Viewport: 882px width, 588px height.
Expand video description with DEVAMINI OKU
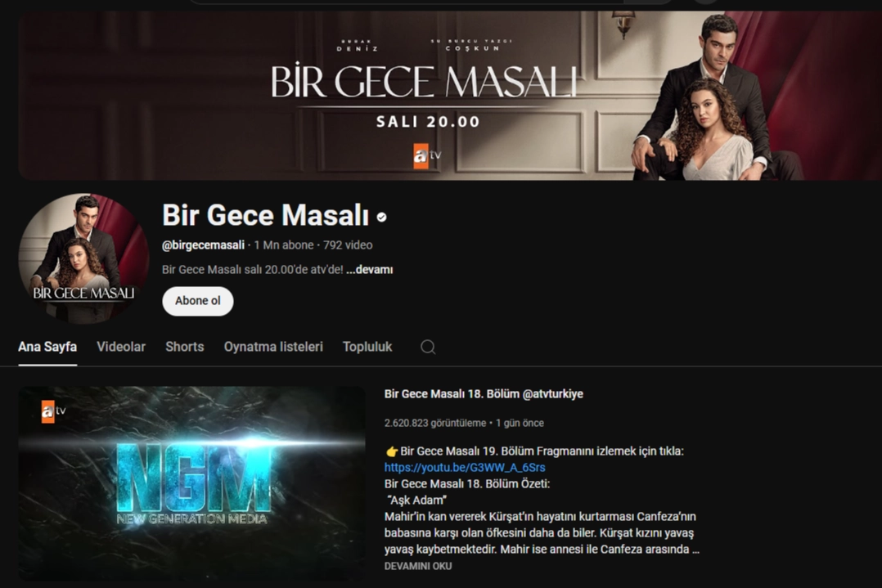pyautogui.click(x=418, y=566)
